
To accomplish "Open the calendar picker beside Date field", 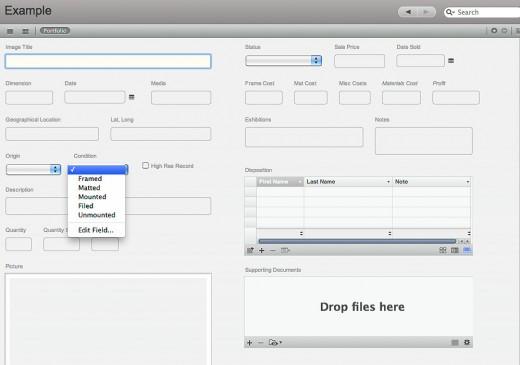I will click(132, 97).
